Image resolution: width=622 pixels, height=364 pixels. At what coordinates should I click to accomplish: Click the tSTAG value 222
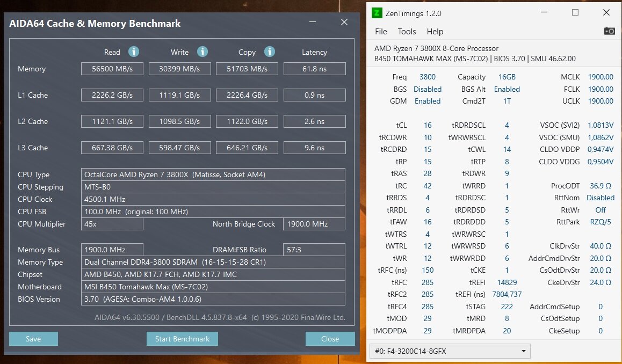[507, 307]
